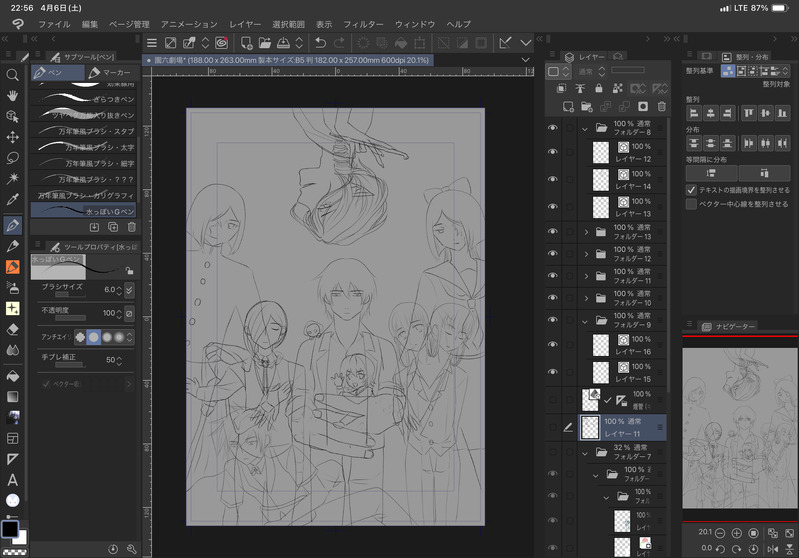Click the Undo arrow in command bar
799x558 pixels.
click(320, 43)
